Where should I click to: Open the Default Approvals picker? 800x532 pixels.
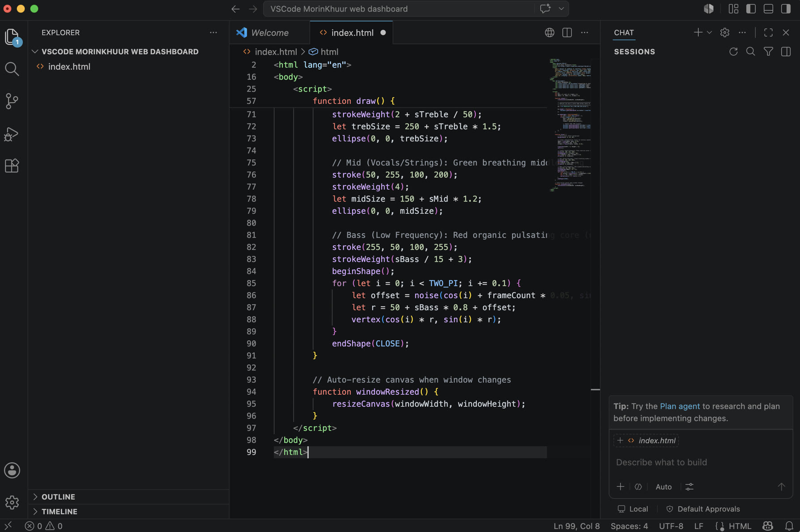pyautogui.click(x=703, y=509)
